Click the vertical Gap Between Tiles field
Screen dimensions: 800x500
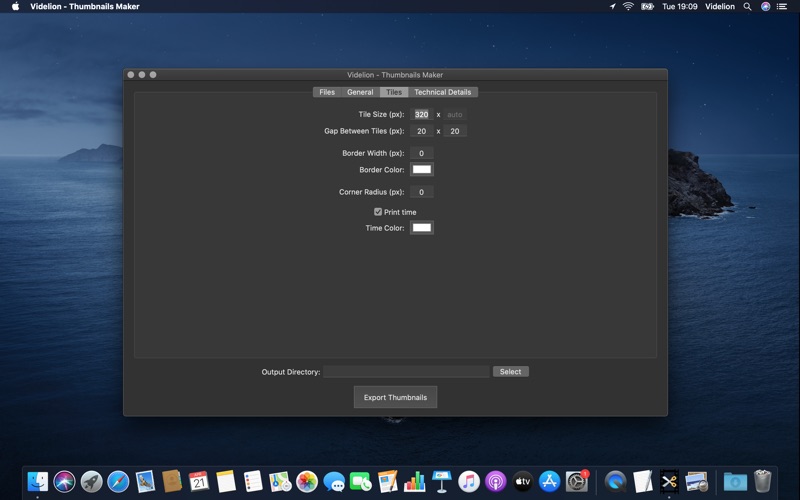tap(455, 131)
